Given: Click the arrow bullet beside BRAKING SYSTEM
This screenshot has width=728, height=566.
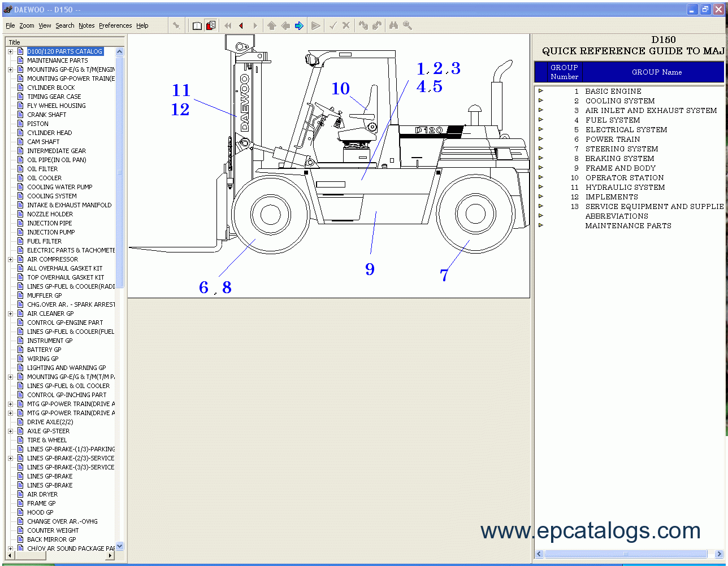Looking at the screenshot, I should click(541, 158).
